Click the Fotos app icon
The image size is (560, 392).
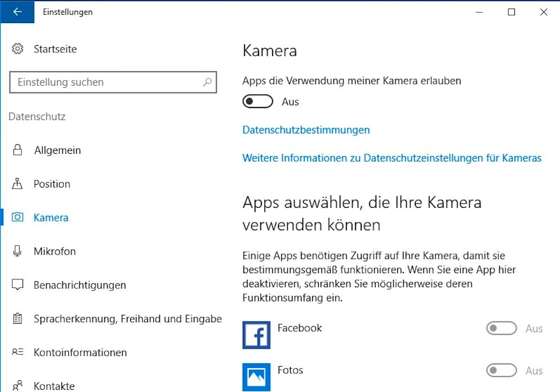[x=256, y=377]
